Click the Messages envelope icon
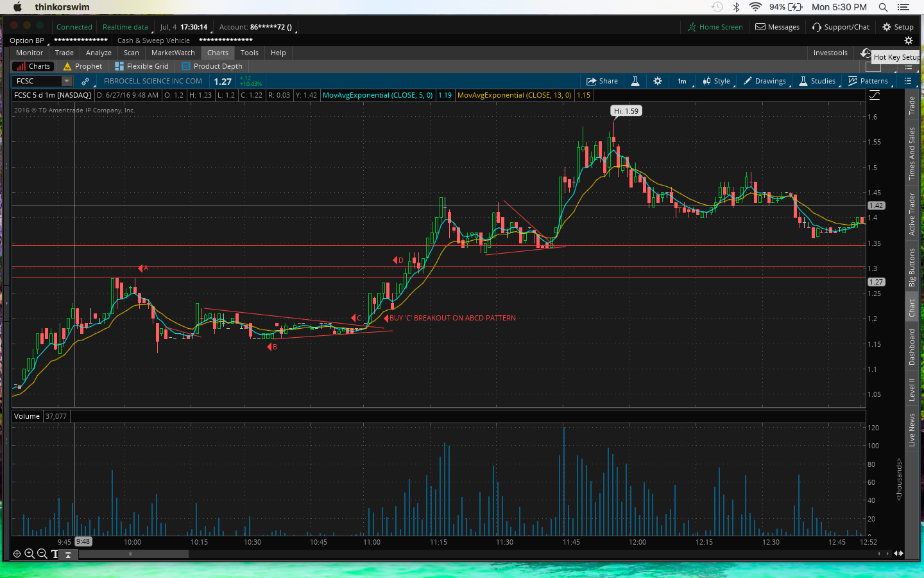 pos(760,27)
